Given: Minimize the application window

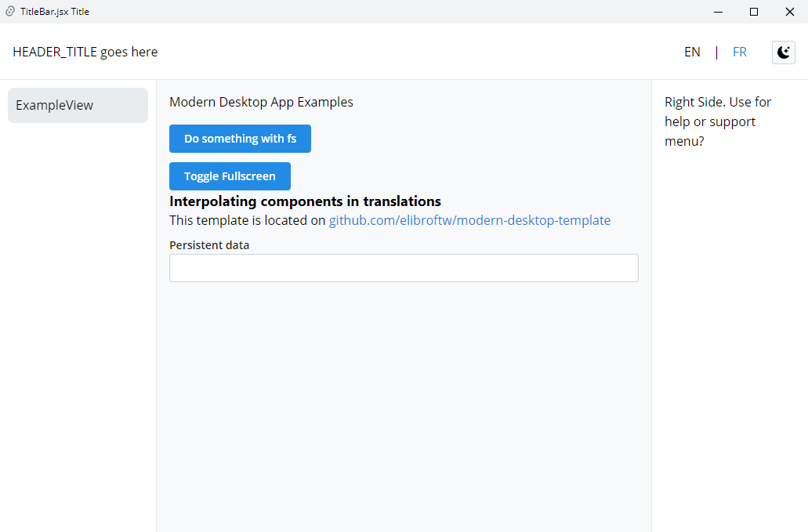Looking at the screenshot, I should point(718,12).
